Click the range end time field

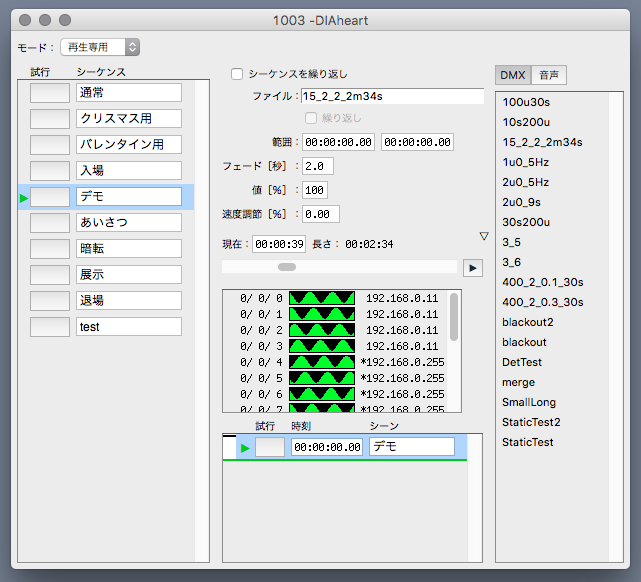pyautogui.click(x=417, y=142)
